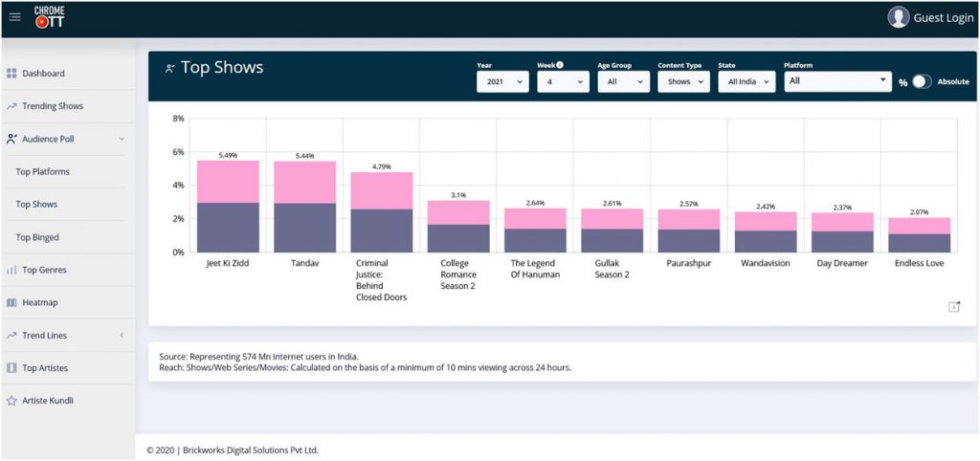Screen dimensions: 980x461
Task: Open the Year dropdown
Action: [x=502, y=82]
